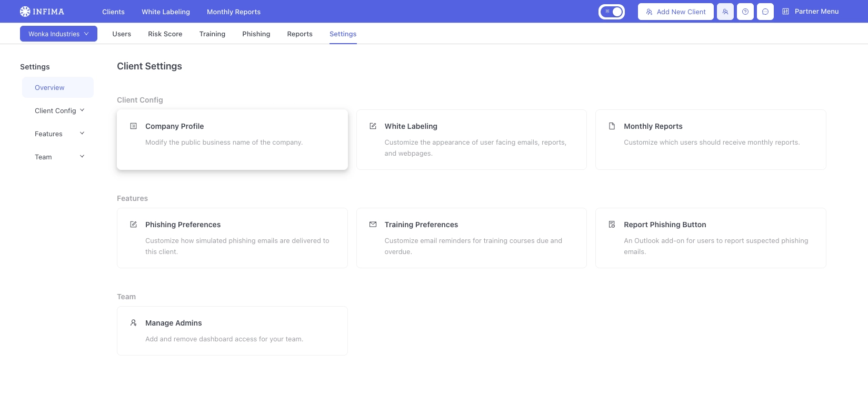This screenshot has width=868, height=395.
Task: Open the White Labeling settings card
Action: coord(471,139)
